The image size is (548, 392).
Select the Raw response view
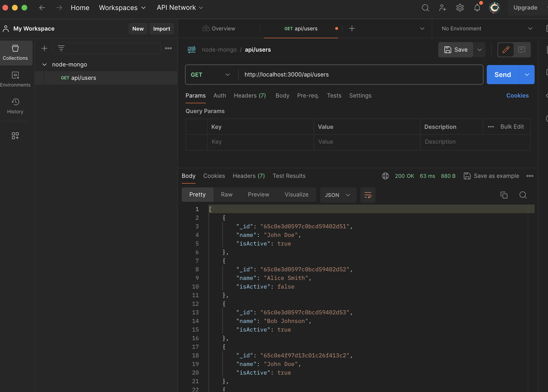click(227, 195)
